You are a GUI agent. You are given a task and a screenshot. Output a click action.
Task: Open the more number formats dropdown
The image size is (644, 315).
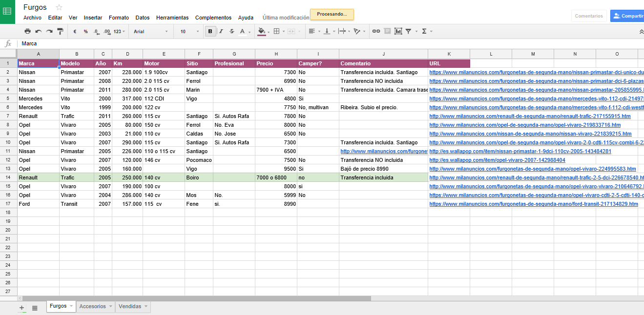click(x=119, y=31)
